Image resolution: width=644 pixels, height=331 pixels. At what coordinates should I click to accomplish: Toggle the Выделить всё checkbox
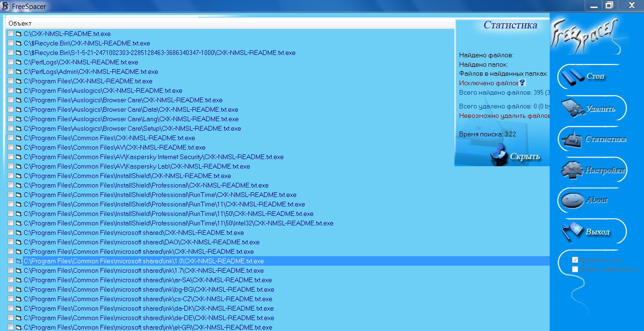pyautogui.click(x=575, y=260)
